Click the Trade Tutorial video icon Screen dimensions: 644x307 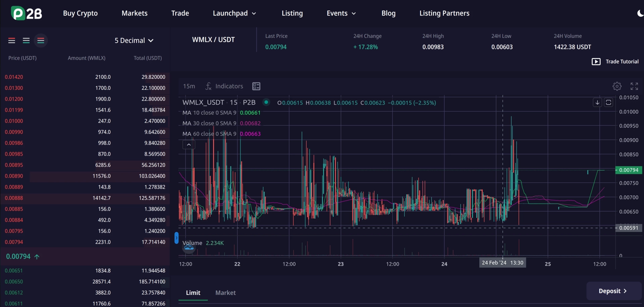pyautogui.click(x=596, y=62)
